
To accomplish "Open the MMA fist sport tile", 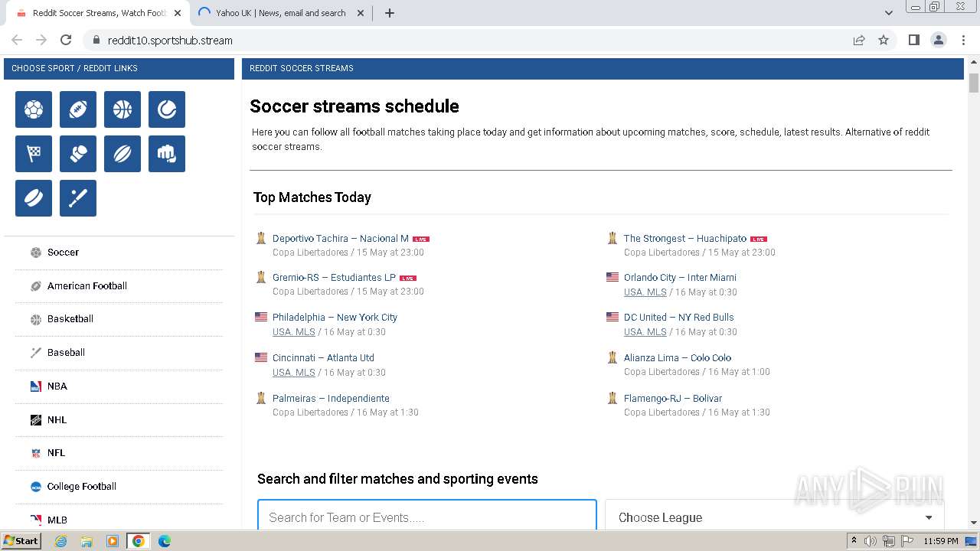I will coord(167,154).
